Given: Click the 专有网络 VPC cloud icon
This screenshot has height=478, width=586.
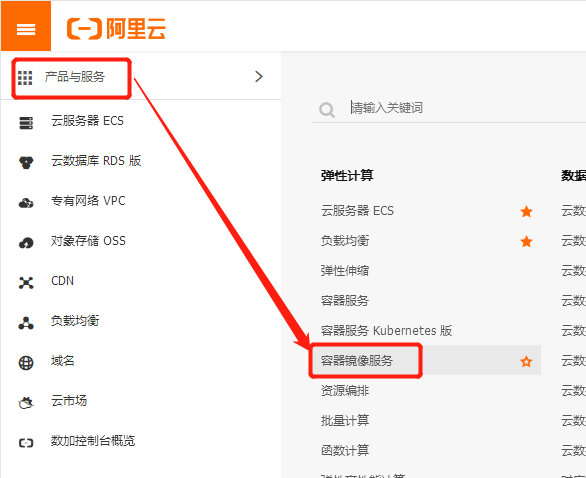Looking at the screenshot, I should pos(26,203).
